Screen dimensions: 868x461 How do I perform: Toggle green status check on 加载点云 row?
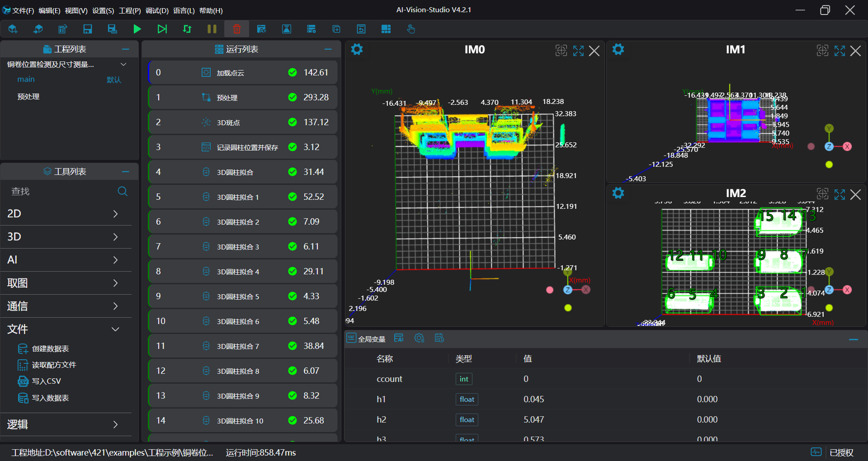point(292,72)
